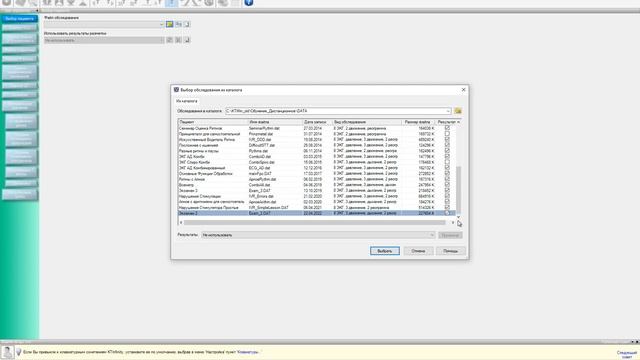
Task: Browse catalog with folder icon beside path field
Action: tap(458, 111)
